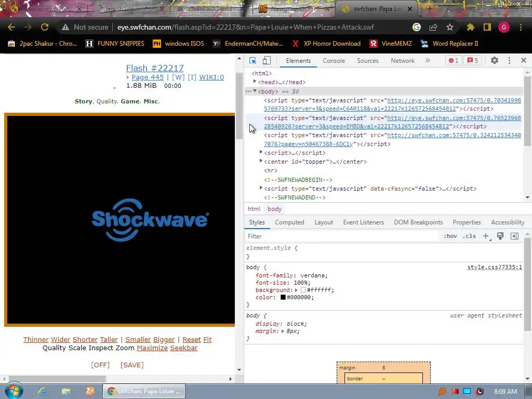Activate the DevTools element picker icon
Viewport: 532px width, 399px height.
coord(253,60)
